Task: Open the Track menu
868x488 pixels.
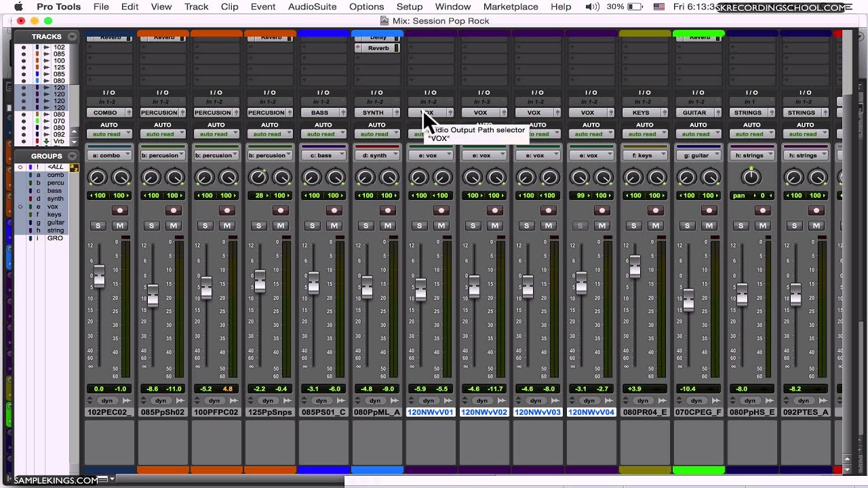Action: (196, 7)
